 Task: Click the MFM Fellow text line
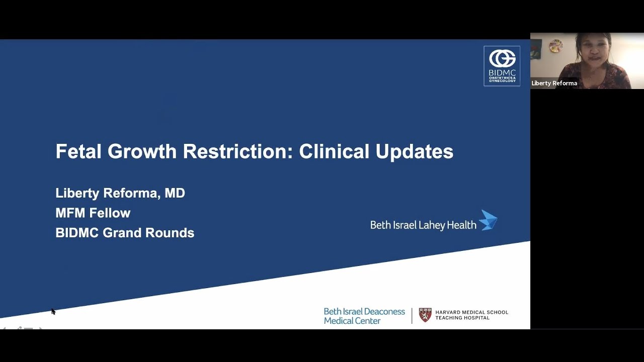(x=93, y=213)
